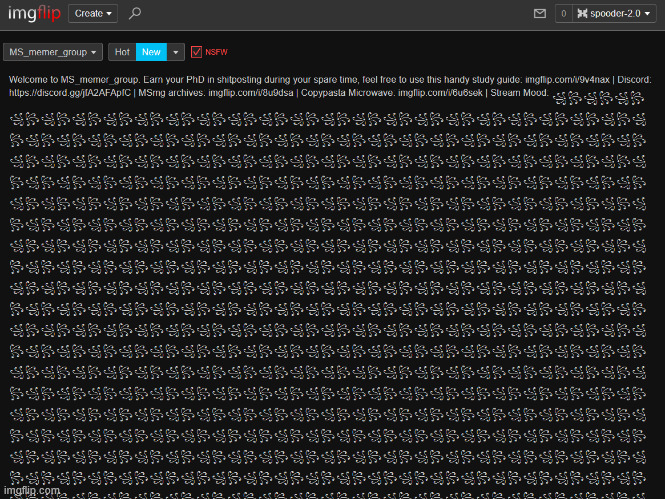
Task: Click the imgflip logo
Action: pyautogui.click(x=34, y=14)
